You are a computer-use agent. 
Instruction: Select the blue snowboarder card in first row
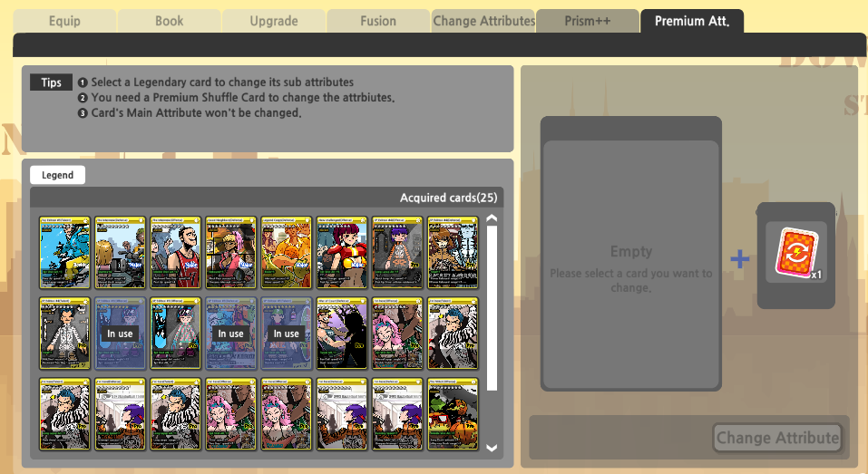[x=64, y=253]
